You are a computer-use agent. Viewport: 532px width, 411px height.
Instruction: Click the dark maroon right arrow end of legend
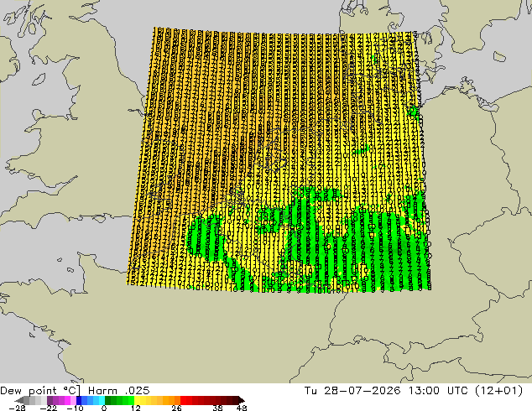241,400
